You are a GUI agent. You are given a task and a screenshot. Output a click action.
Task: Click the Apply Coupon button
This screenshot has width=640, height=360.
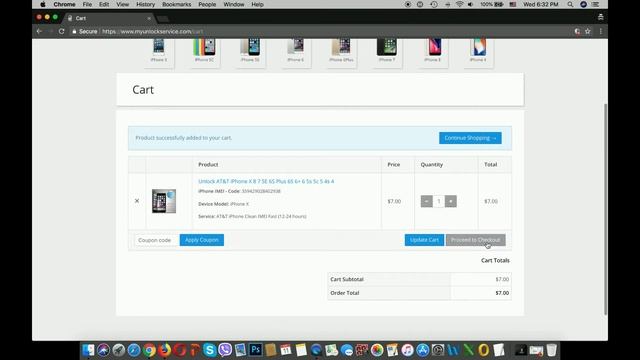coord(202,240)
